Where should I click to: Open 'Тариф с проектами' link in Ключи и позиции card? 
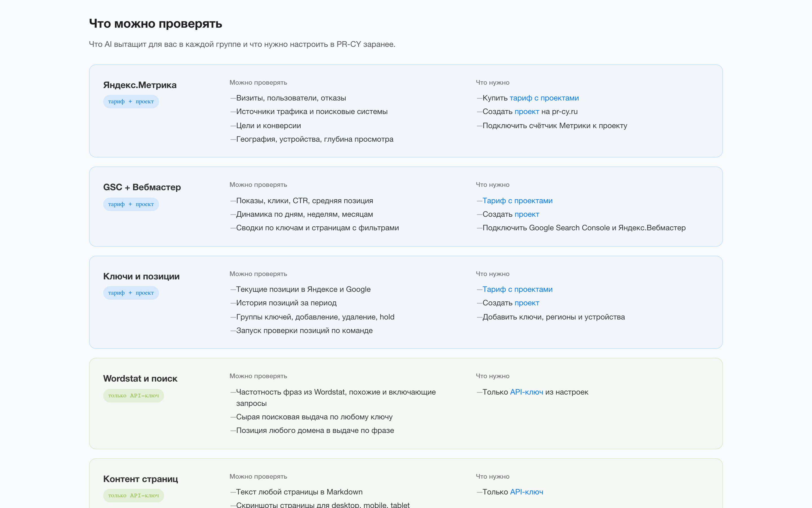[517, 289]
